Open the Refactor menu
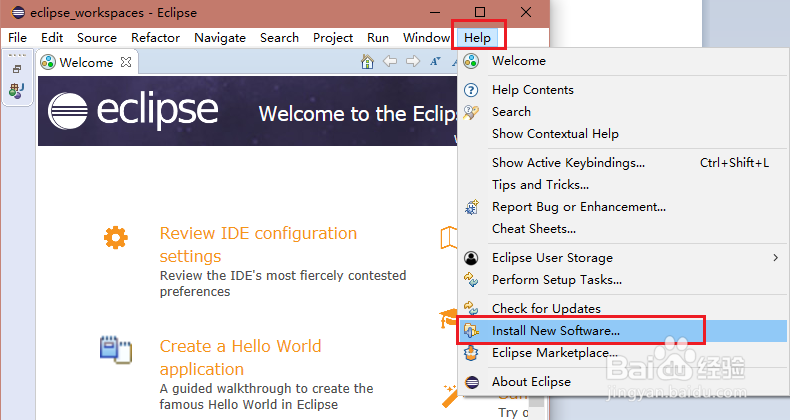 pos(155,38)
